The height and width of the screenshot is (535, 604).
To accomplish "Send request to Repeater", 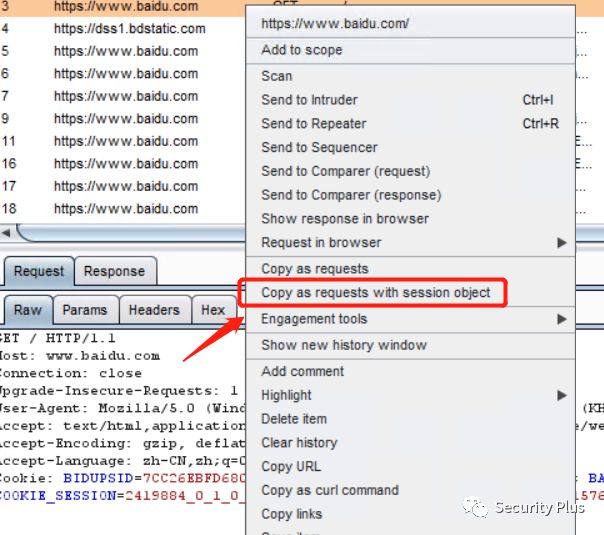I will click(x=411, y=124).
